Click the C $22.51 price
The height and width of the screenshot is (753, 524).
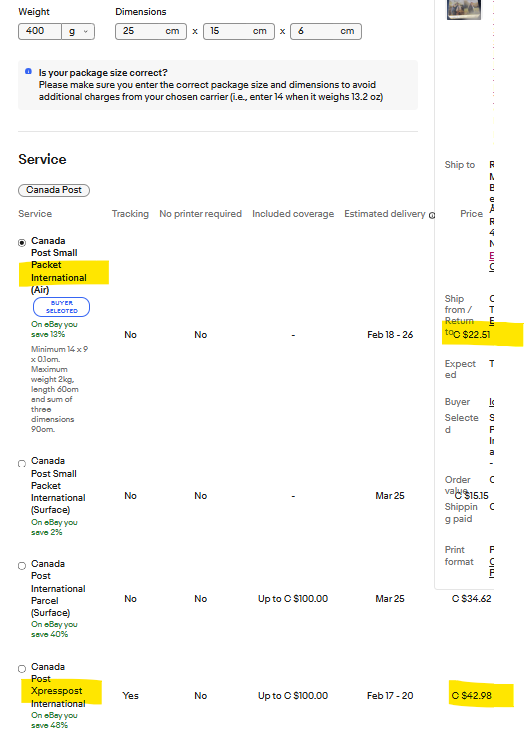[472, 335]
